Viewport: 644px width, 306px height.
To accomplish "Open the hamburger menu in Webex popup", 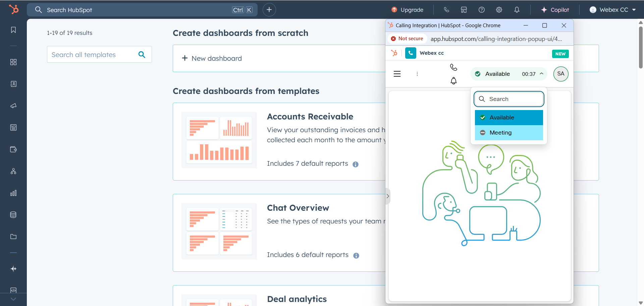I will [x=397, y=74].
